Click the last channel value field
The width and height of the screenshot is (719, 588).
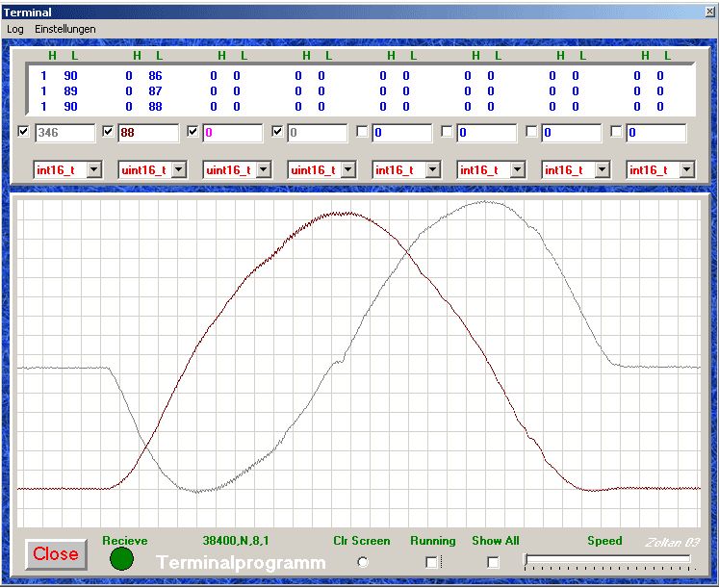(659, 133)
